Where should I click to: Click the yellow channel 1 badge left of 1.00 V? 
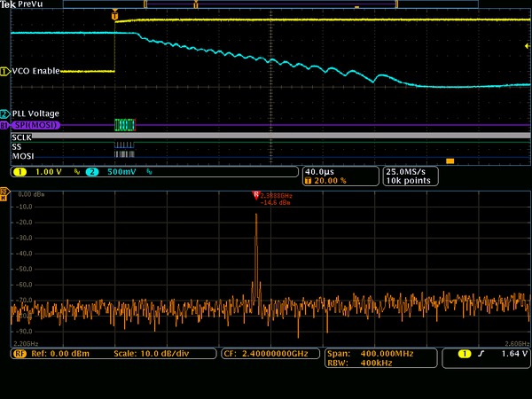pyautogui.click(x=20, y=170)
